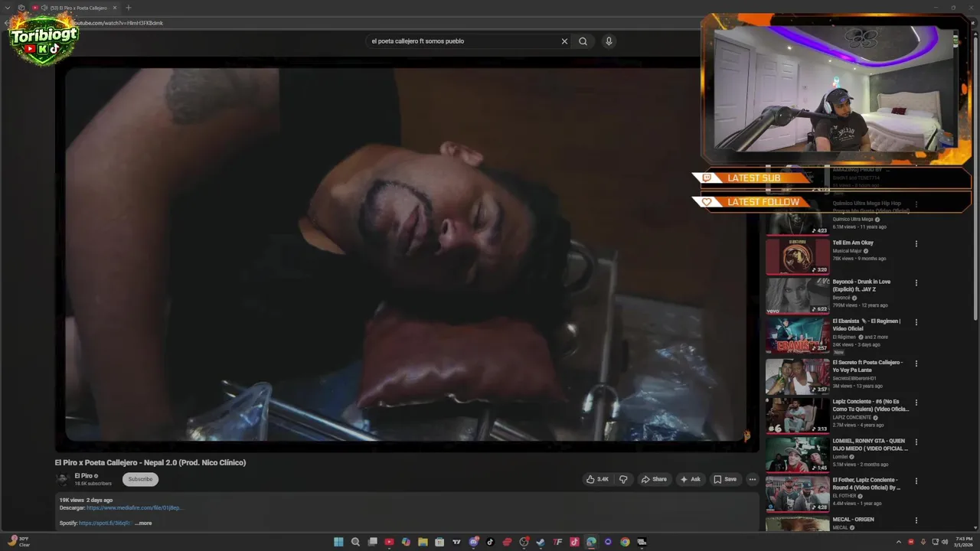Open options menu for Round 4 video

coord(916,481)
